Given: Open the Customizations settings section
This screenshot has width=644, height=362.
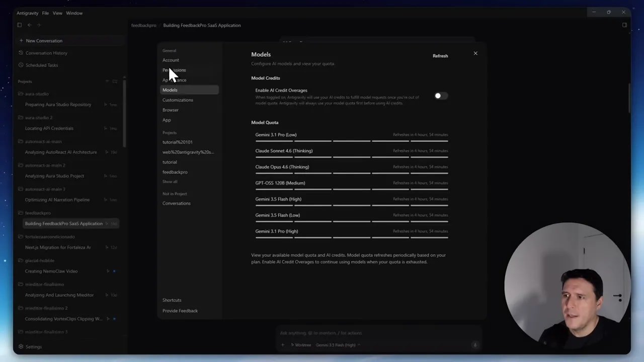Looking at the screenshot, I should click(178, 100).
